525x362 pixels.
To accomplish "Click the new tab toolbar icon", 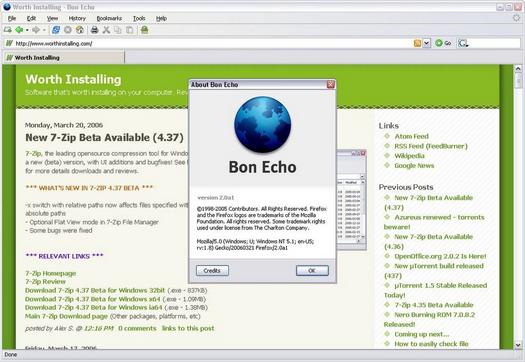I will click(x=7, y=30).
